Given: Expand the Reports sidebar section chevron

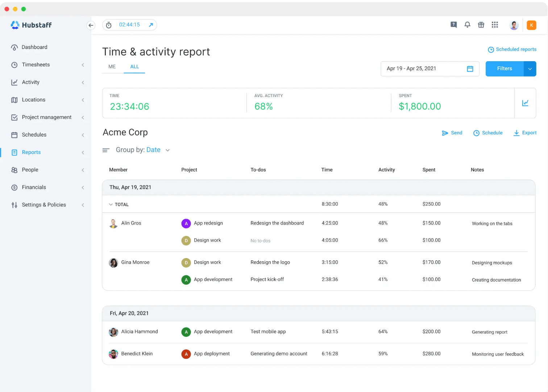Looking at the screenshot, I should point(83,152).
